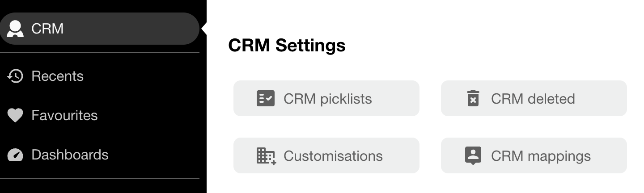Click the CRM picklists checklist icon
The height and width of the screenshot is (193, 644).
266,98
